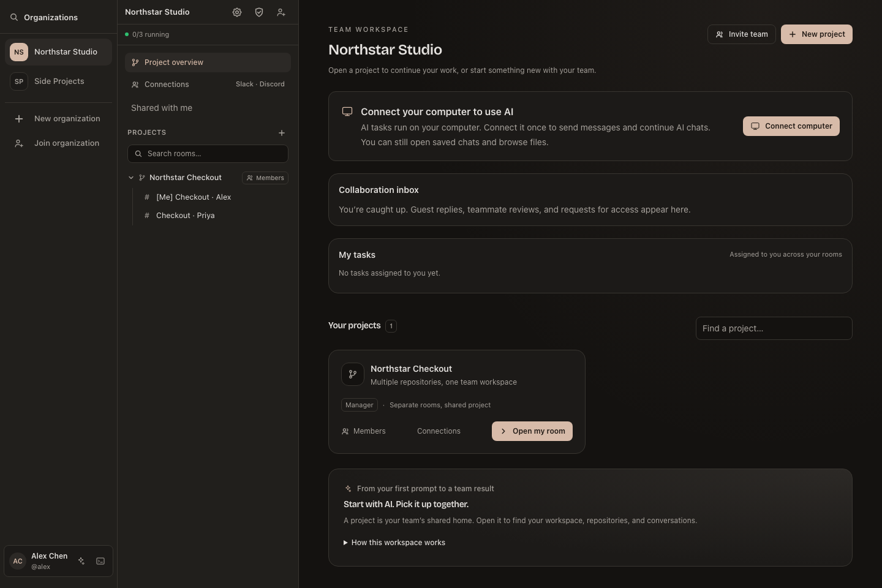Click the sparkle icon beside Alex Chen
The height and width of the screenshot is (588, 882).
tap(81, 561)
